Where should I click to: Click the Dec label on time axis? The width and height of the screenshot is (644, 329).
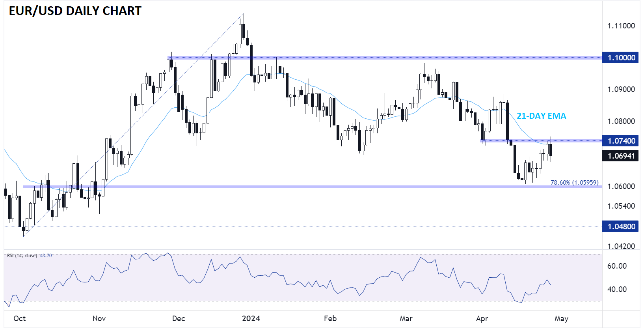point(179,319)
